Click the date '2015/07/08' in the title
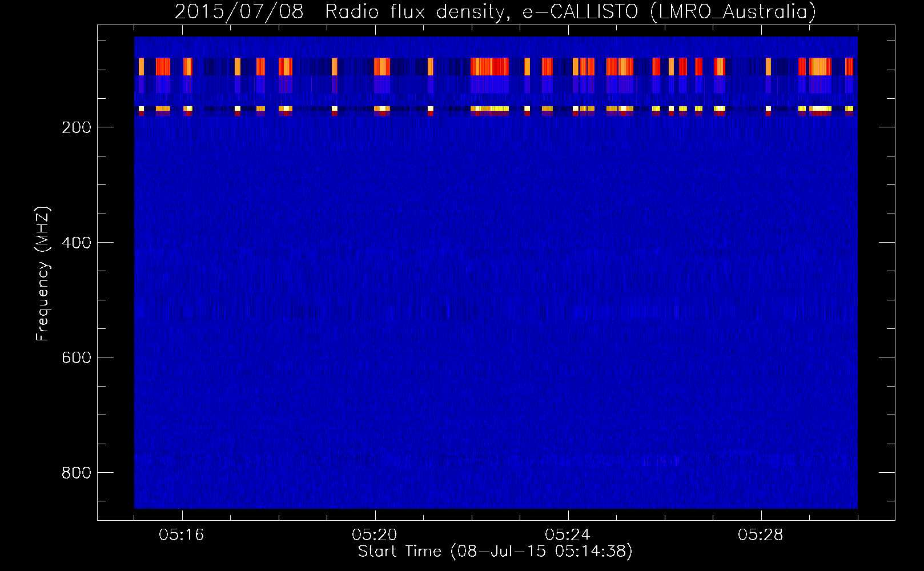 point(239,12)
